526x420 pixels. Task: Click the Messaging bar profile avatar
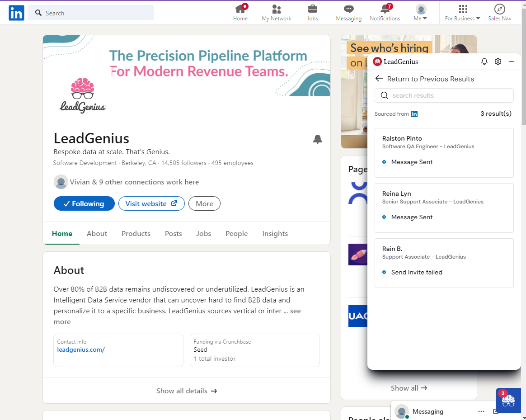tap(402, 411)
